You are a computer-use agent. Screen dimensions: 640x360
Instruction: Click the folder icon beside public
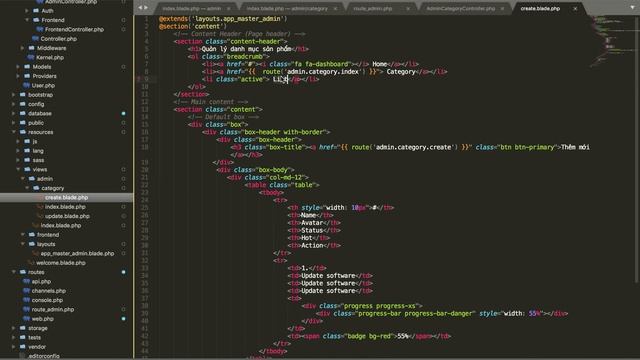[23, 123]
